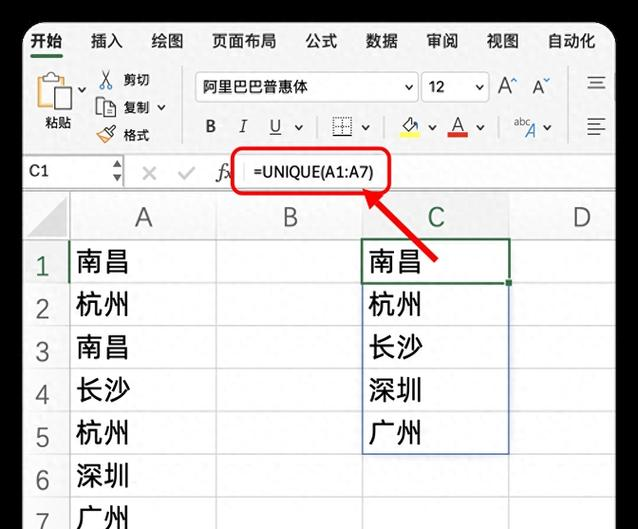
Task: Click cell A4 containing 长沙
Action: pyautogui.click(x=143, y=390)
